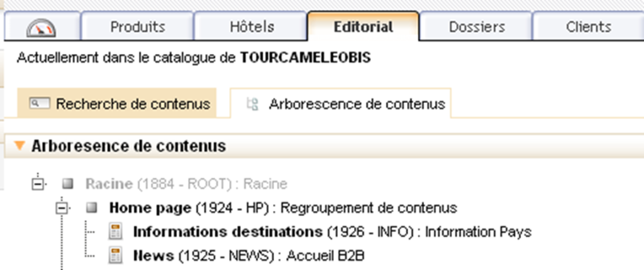Screen dimensions: 644x270
Task: Click the grey square icon next to Racine
Action: coord(68,185)
